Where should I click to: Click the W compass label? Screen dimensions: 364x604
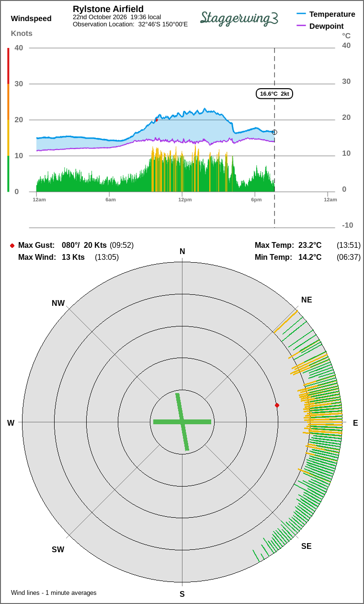coord(11,423)
